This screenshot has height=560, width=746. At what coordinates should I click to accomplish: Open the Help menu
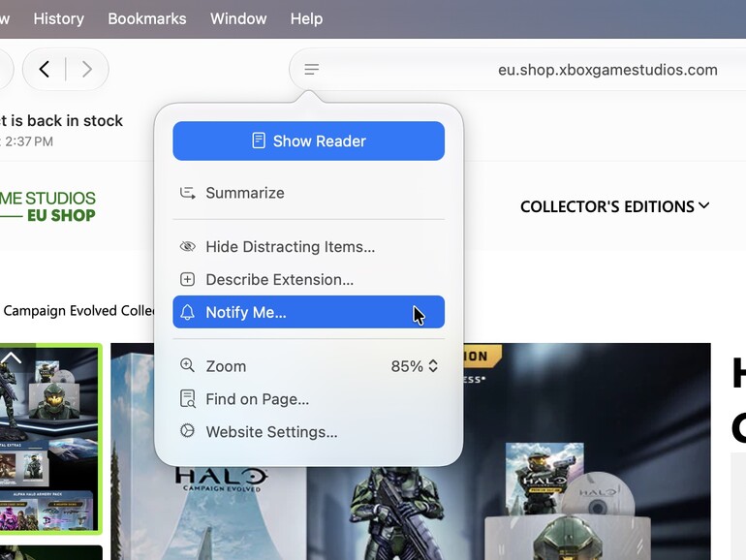[306, 18]
